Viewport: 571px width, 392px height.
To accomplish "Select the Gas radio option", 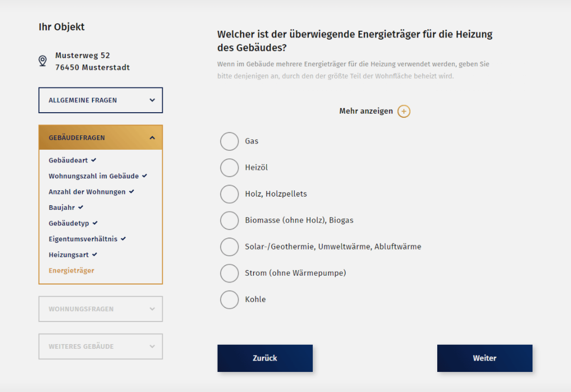I will (x=229, y=141).
